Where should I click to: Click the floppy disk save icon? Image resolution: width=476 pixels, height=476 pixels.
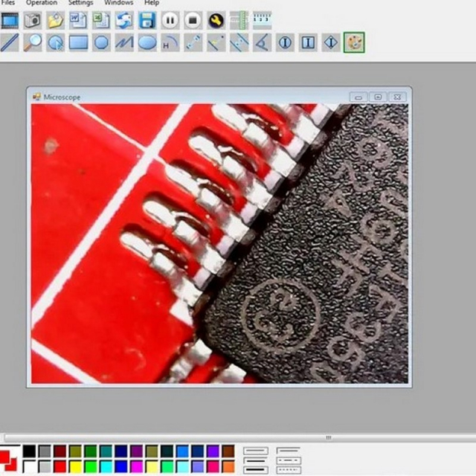[x=147, y=21]
